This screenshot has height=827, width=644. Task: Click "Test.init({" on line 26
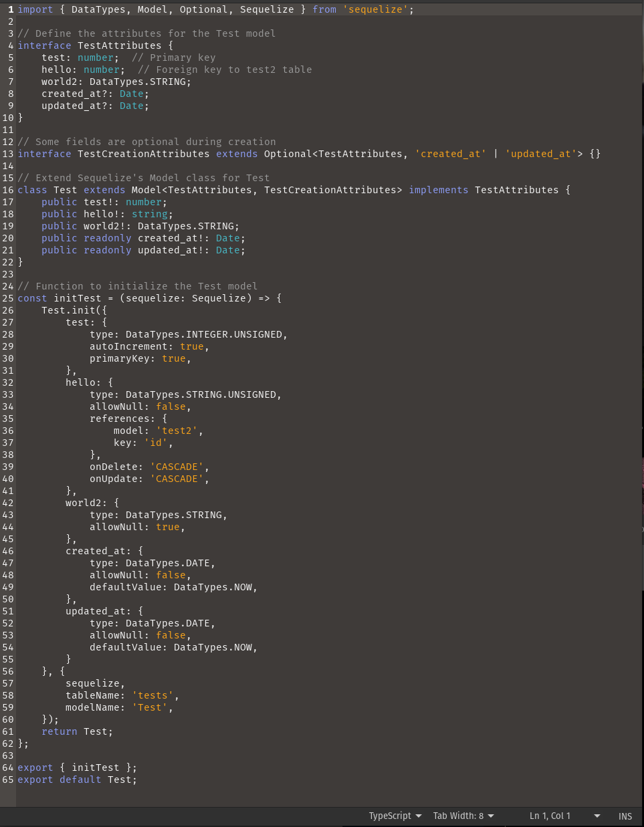(74, 310)
